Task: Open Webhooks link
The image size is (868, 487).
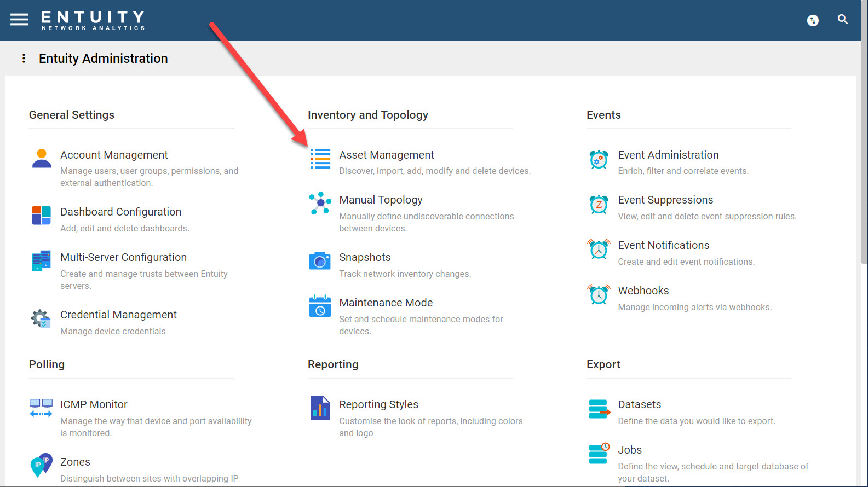Action: tap(643, 291)
